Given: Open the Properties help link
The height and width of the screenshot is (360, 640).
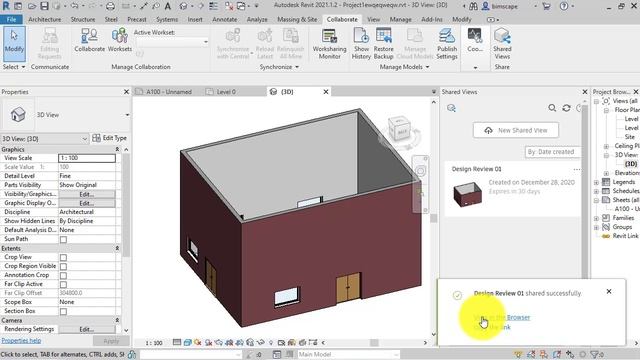Looking at the screenshot, I should [21, 340].
